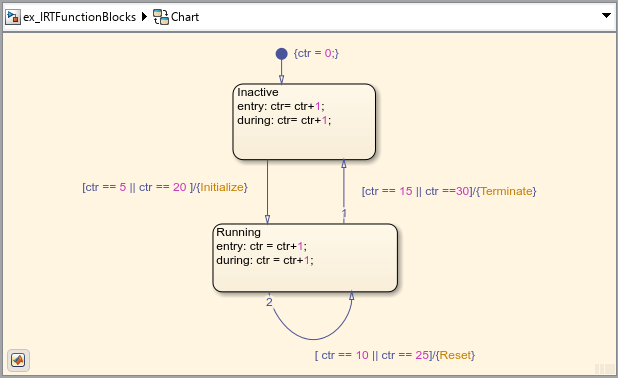
Task: Click the Terminate transition label
Action: (x=449, y=191)
